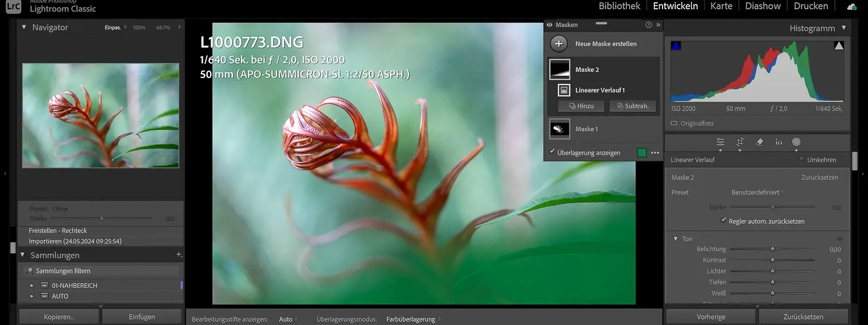Click the Subtrah. button
868x325 pixels.
(632, 106)
